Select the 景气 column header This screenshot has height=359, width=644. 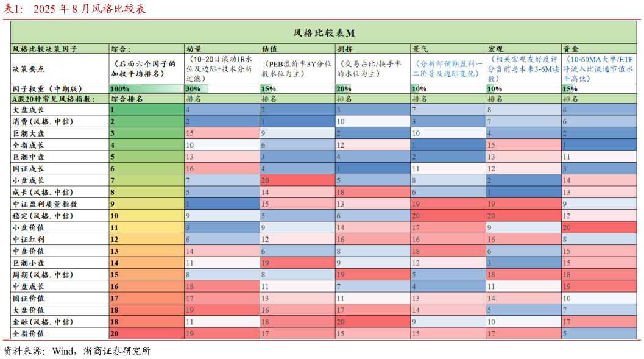(419, 47)
